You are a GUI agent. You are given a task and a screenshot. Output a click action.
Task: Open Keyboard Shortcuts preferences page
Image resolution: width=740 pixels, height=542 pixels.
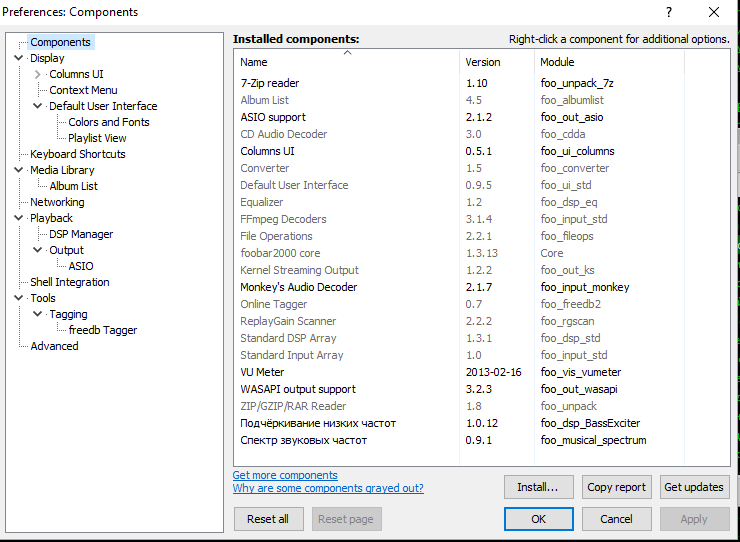tap(78, 154)
